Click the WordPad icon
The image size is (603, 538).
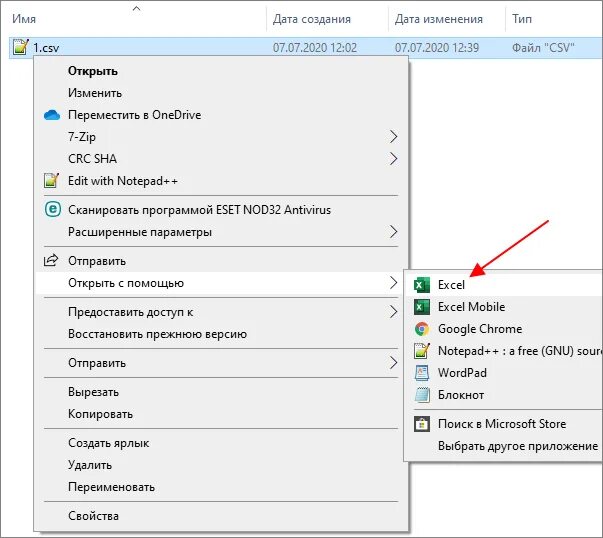click(421, 373)
